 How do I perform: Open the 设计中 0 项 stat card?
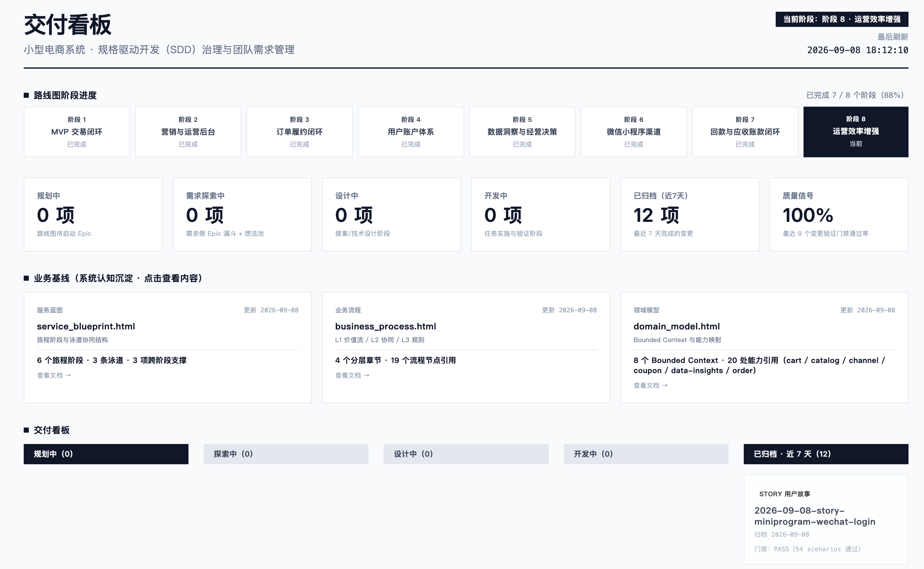pyautogui.click(x=391, y=215)
